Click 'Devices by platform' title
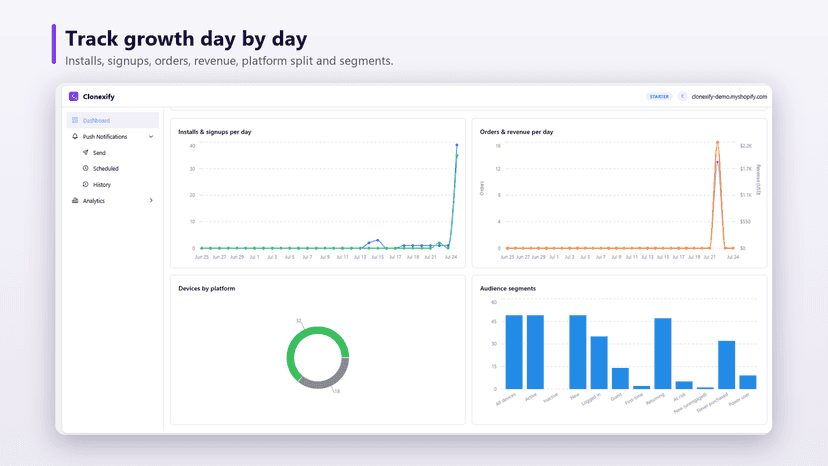 tap(206, 288)
